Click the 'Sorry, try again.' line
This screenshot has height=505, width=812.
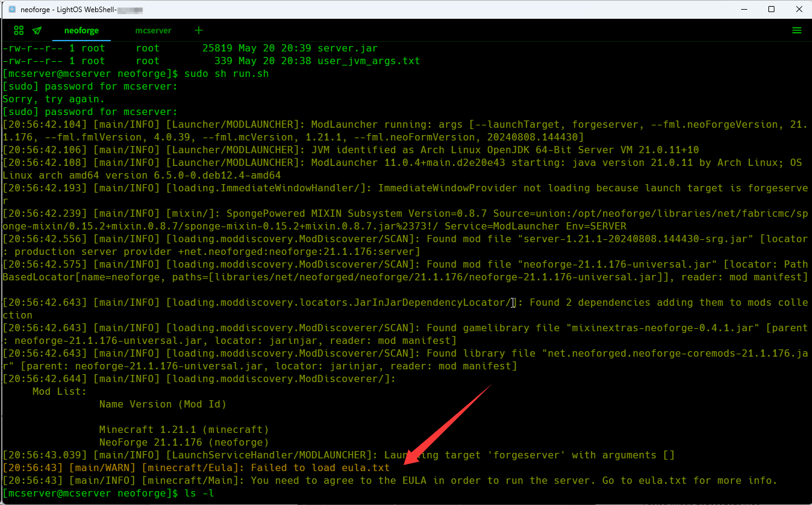(x=54, y=99)
